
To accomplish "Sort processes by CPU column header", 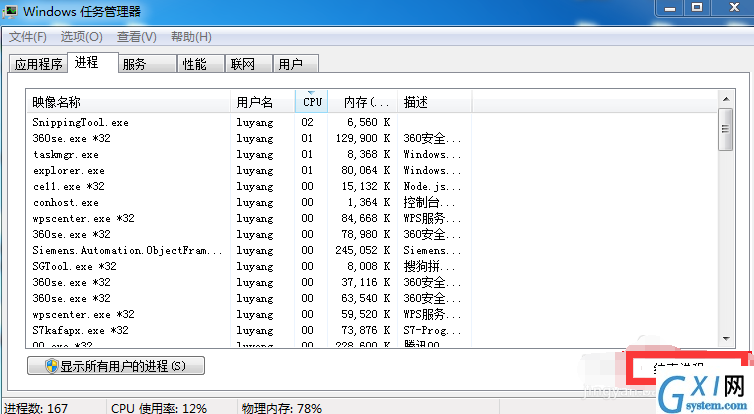I will coord(312,102).
